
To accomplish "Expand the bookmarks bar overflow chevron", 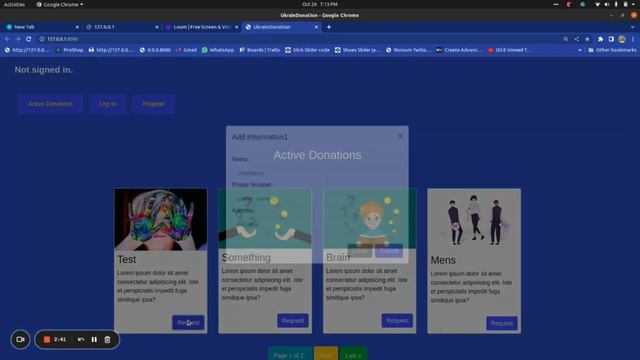I will click(580, 50).
